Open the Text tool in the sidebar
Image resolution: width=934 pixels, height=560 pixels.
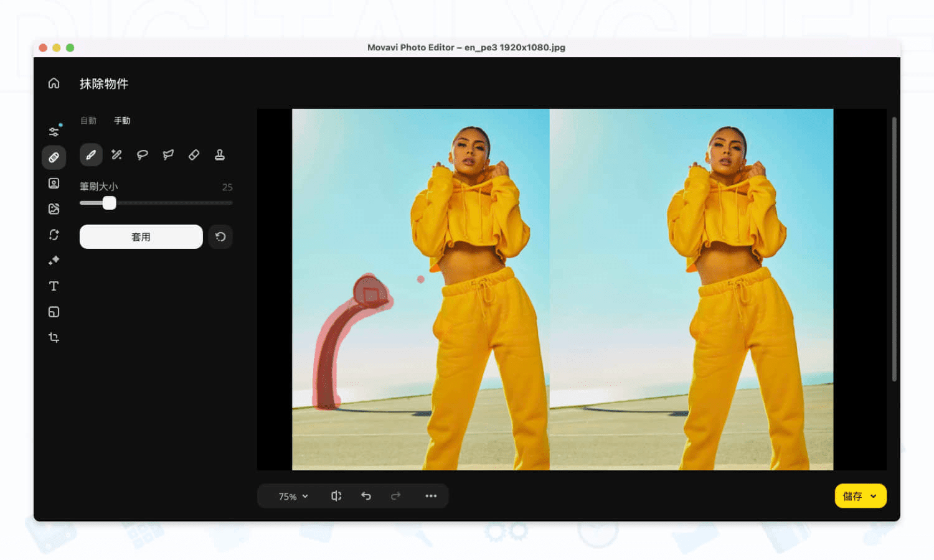54,286
